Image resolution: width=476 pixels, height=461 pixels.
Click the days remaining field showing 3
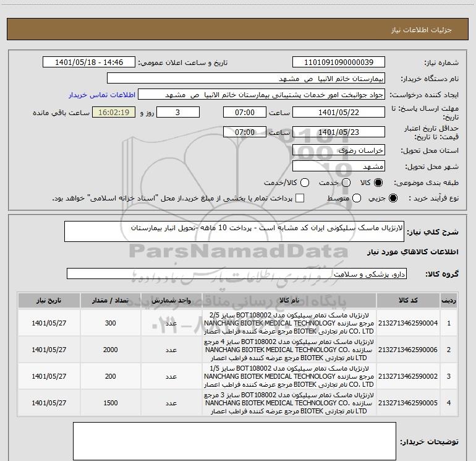(x=178, y=112)
